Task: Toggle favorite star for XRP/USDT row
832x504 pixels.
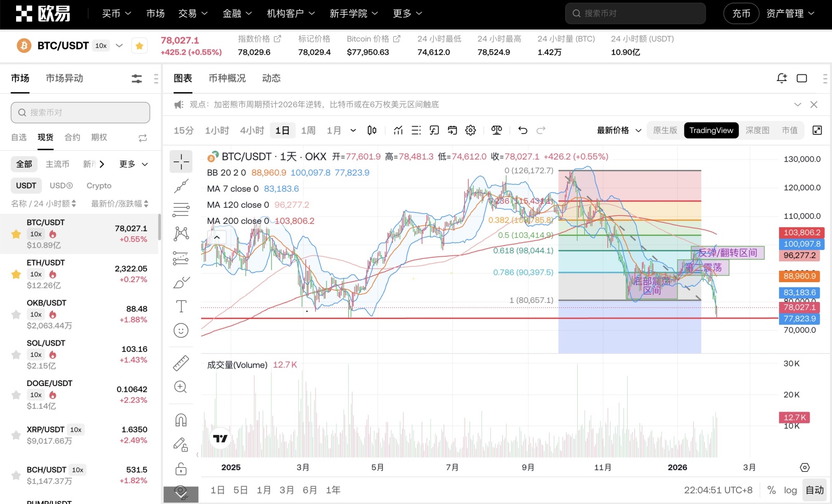Action: 16,435
